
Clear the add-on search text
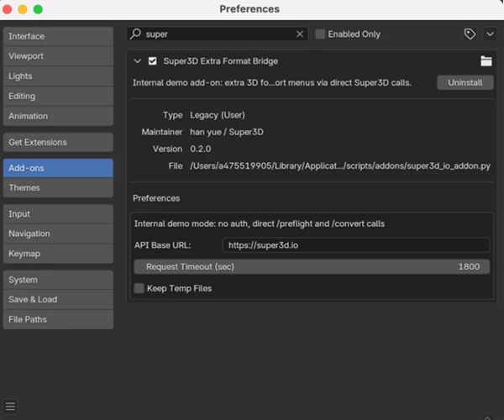click(300, 34)
